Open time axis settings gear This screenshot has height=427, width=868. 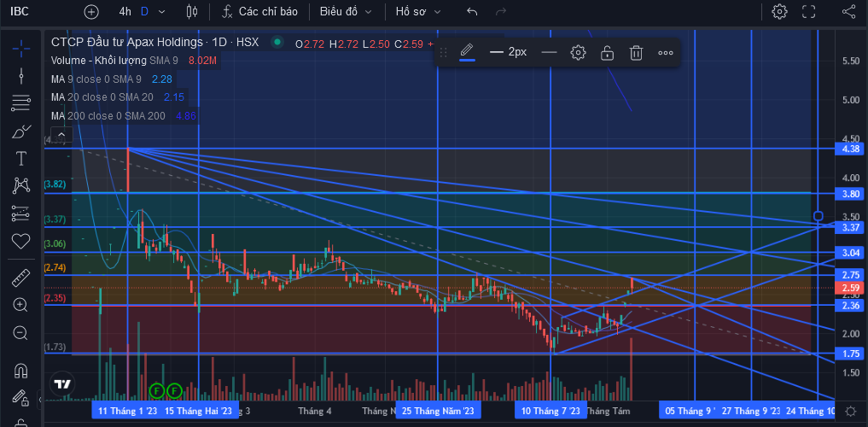pyautogui.click(x=851, y=411)
